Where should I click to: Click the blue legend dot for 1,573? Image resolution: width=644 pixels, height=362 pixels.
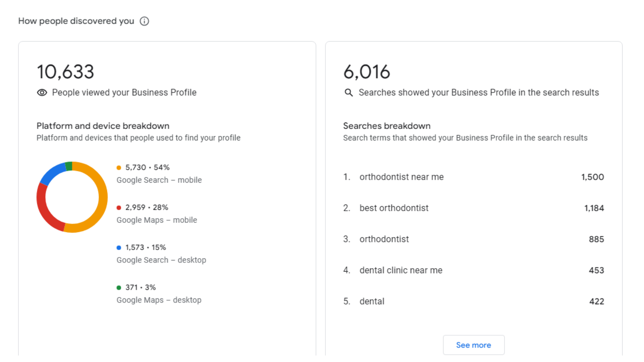coord(119,248)
